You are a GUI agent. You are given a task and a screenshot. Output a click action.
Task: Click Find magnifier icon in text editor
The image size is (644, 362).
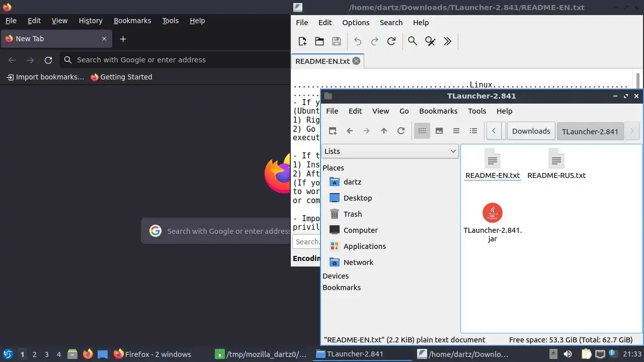coord(413,41)
